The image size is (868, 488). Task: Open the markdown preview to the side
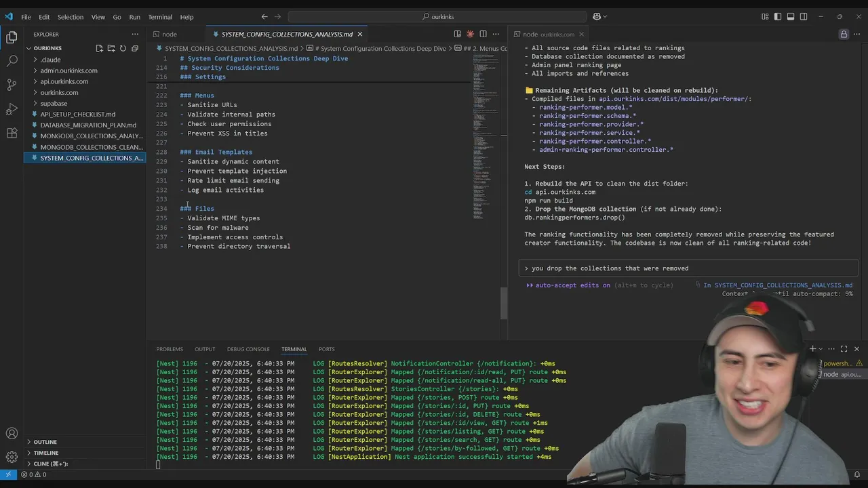point(458,34)
